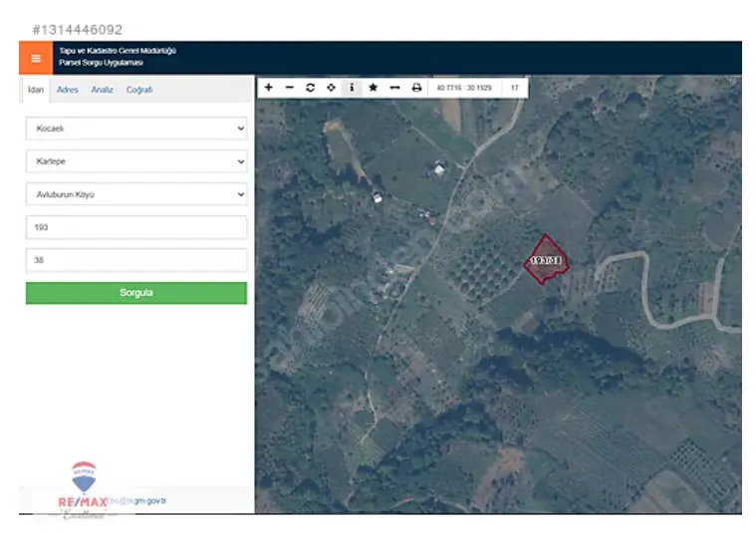Click the tkgm.gov.tr email link

pyautogui.click(x=137, y=501)
